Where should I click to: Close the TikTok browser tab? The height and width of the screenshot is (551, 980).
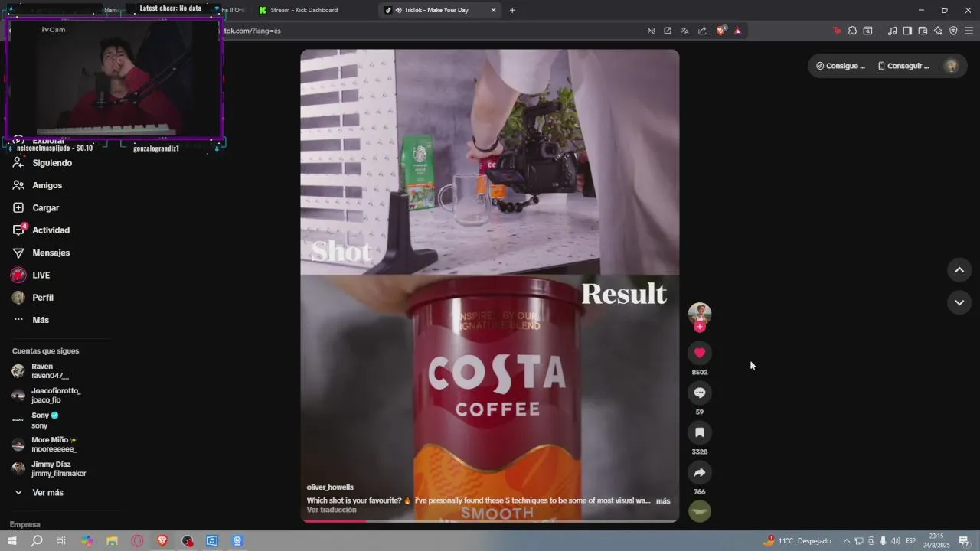pos(493,10)
